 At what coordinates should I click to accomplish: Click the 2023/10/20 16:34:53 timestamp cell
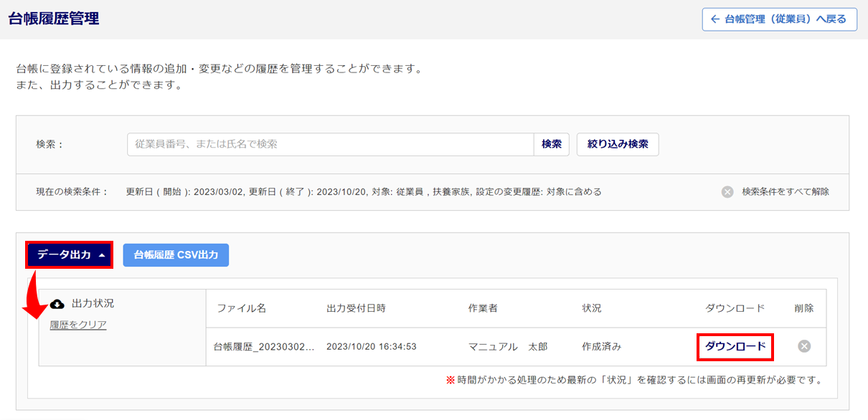(x=372, y=347)
